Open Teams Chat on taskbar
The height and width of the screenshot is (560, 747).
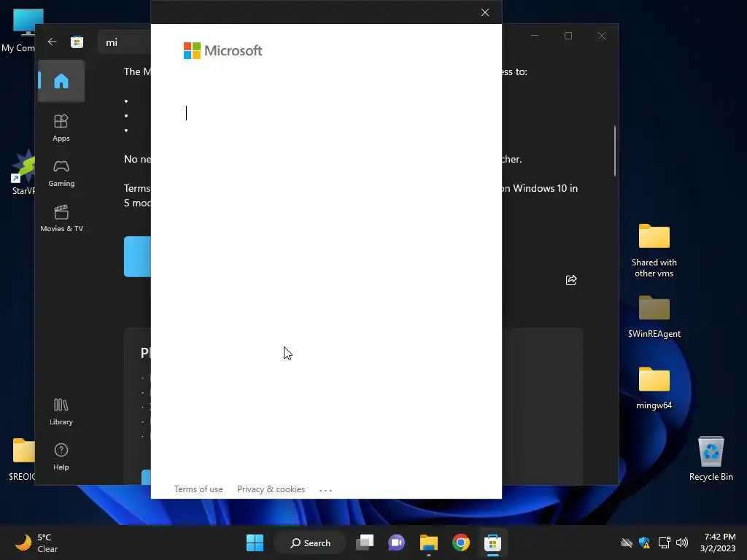tap(396, 542)
